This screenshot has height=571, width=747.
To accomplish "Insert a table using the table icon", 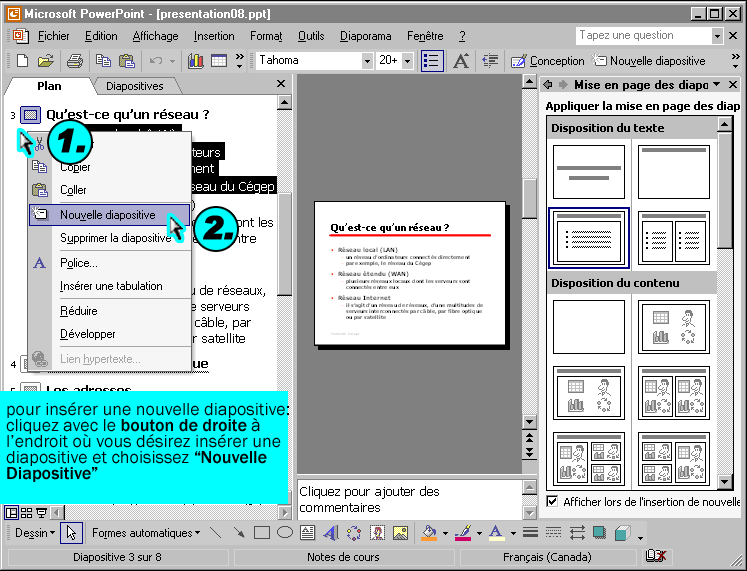I will click(219, 61).
